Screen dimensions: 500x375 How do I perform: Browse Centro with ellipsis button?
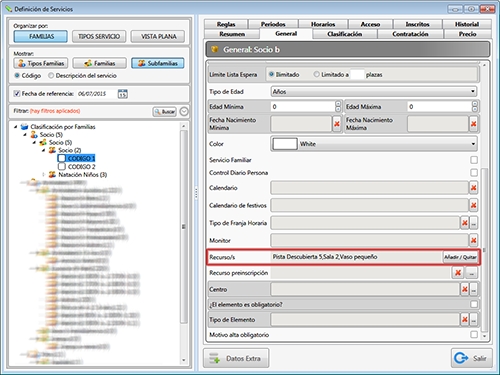(474, 289)
